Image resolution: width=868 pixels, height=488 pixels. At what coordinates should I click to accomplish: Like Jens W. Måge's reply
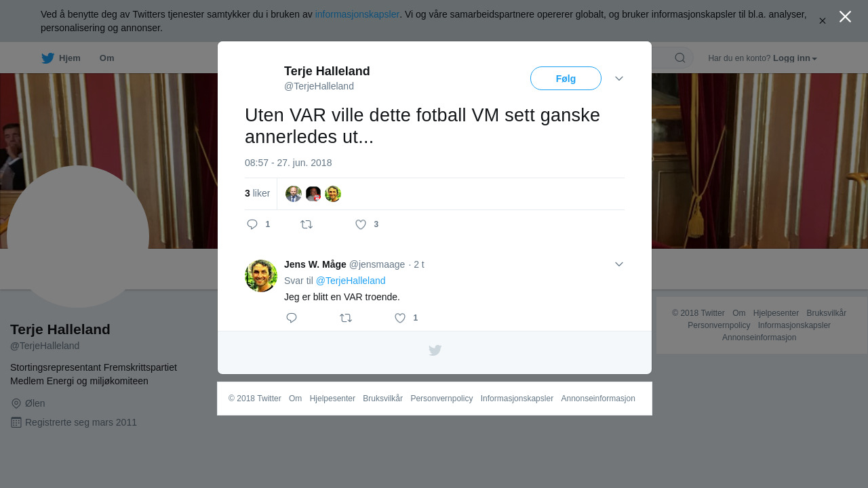[x=400, y=318]
